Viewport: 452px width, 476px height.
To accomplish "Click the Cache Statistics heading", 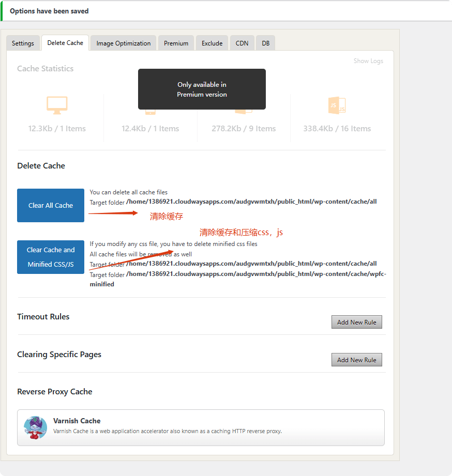I will pos(46,69).
